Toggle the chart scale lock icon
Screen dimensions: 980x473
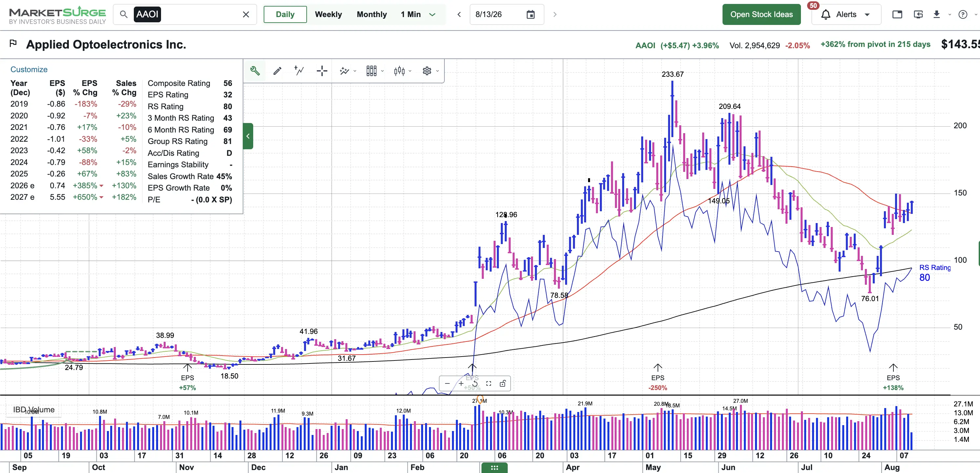[x=502, y=383]
